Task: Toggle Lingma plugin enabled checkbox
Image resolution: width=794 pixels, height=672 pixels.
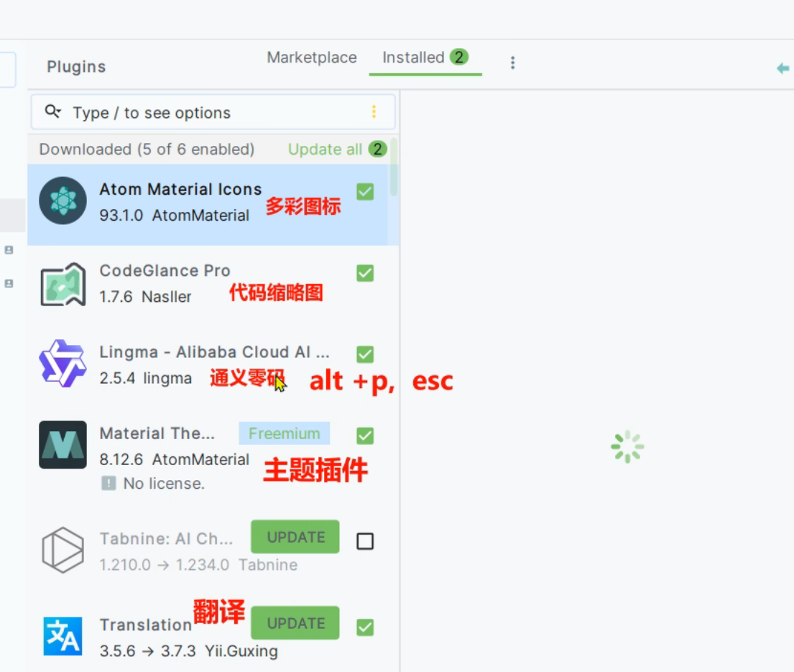Action: 364,354
